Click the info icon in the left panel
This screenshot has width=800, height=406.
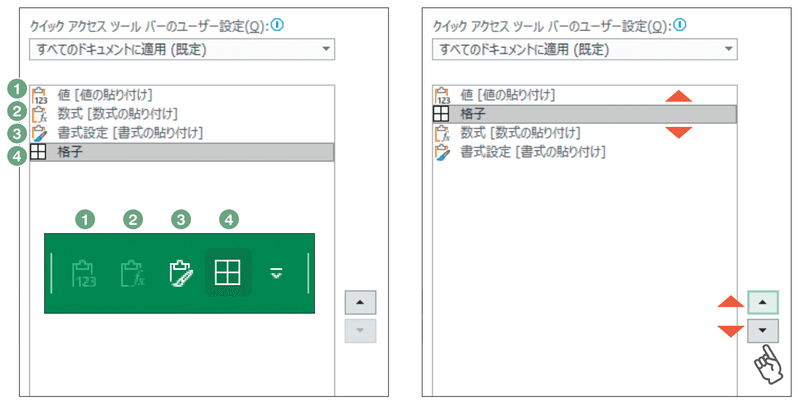(277, 25)
